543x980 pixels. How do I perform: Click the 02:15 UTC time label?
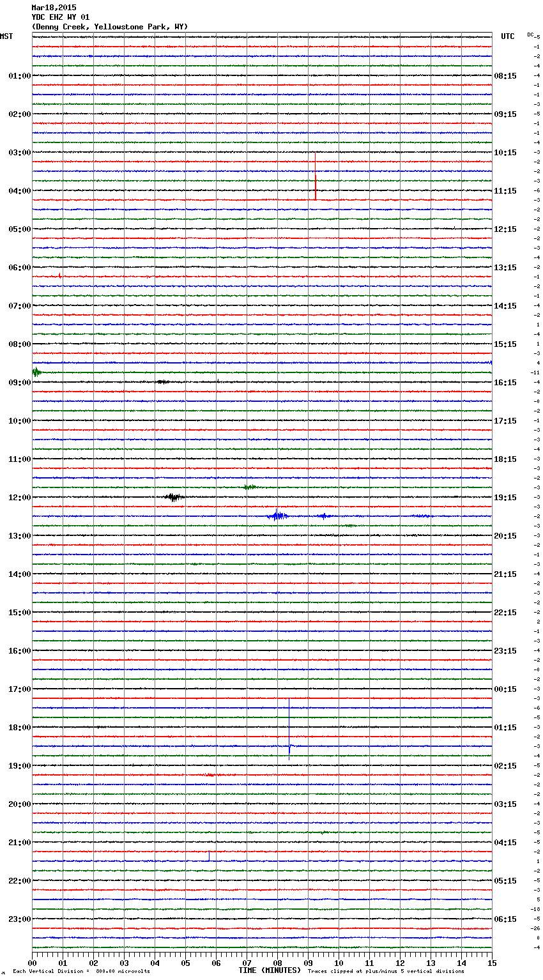505,766
